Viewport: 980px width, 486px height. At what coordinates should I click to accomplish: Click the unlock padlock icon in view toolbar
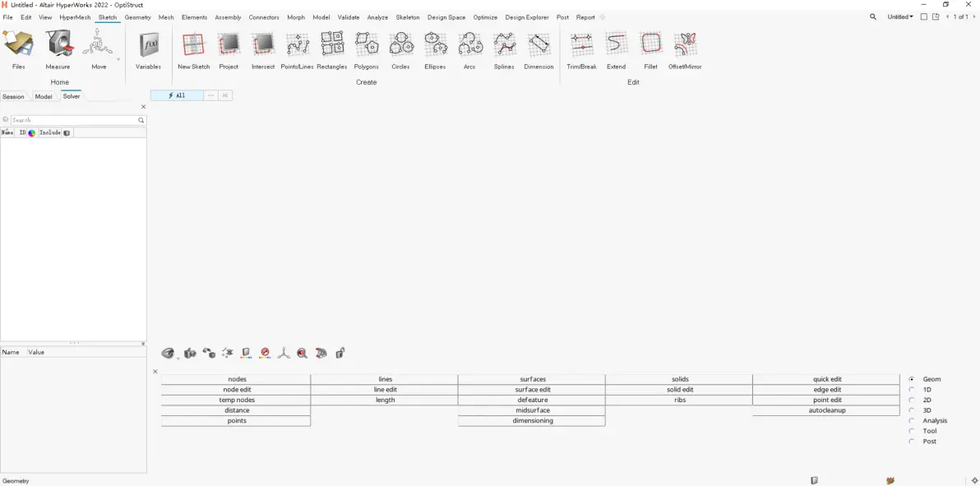pyautogui.click(x=340, y=354)
